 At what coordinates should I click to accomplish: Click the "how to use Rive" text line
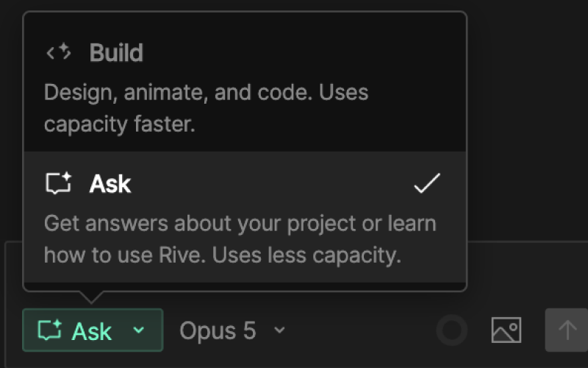point(124,255)
